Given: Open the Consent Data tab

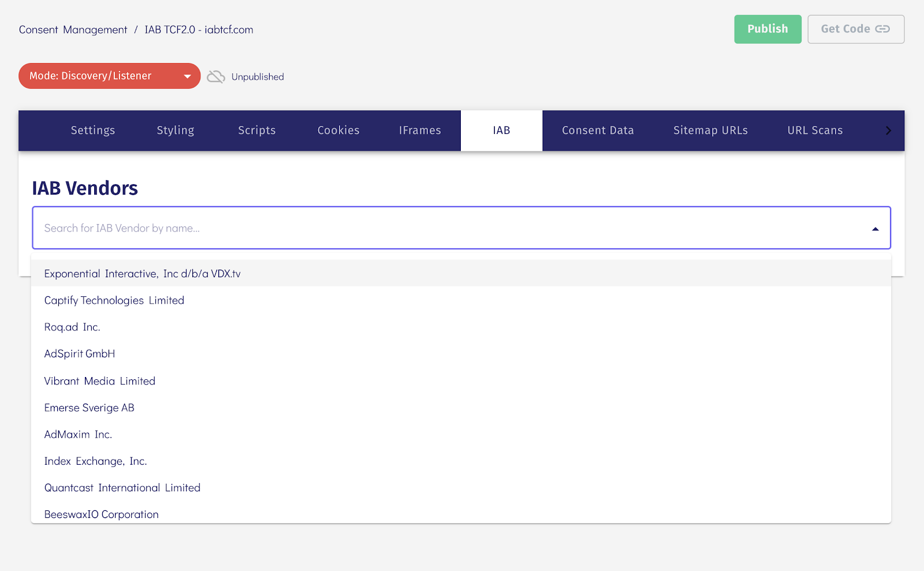Looking at the screenshot, I should pos(598,130).
